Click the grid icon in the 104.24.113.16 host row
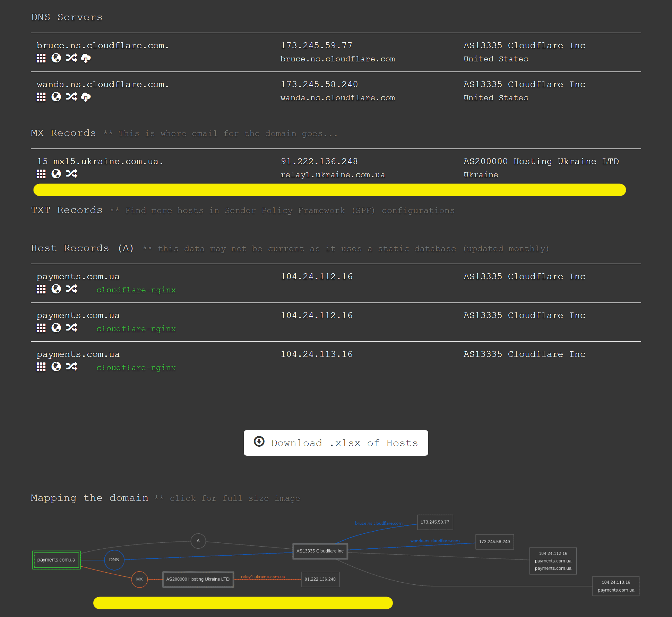This screenshot has width=672, height=617. pyautogui.click(x=41, y=367)
